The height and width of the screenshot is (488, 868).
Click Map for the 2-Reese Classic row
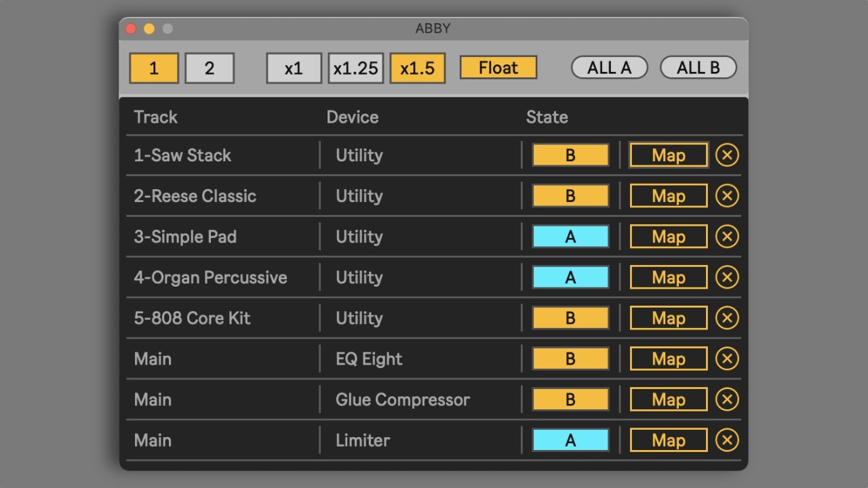click(x=669, y=196)
